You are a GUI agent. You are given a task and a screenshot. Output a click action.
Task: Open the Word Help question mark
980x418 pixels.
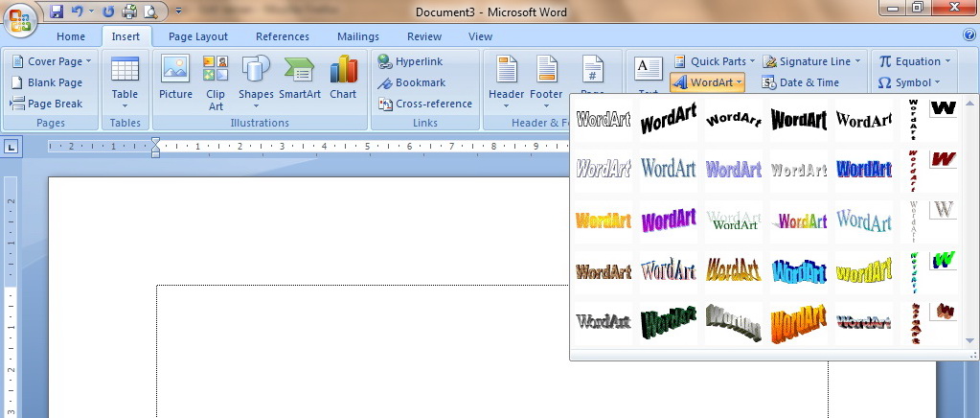[x=969, y=35]
